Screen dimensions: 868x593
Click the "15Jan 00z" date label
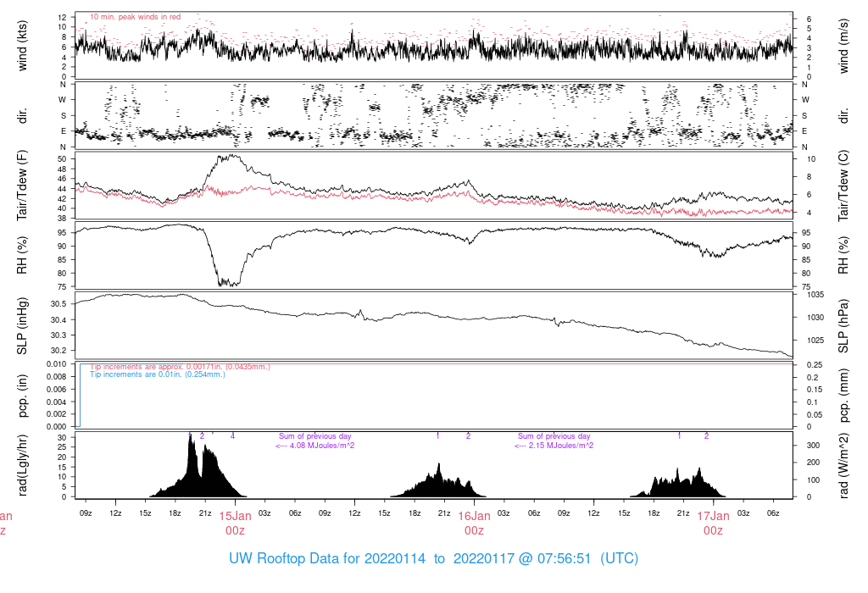235,524
